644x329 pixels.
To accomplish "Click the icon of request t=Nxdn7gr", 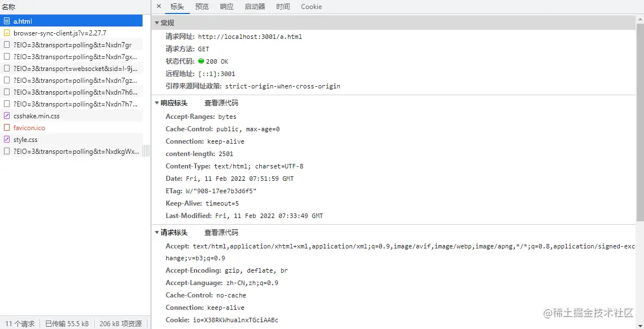I will click(x=7, y=45).
